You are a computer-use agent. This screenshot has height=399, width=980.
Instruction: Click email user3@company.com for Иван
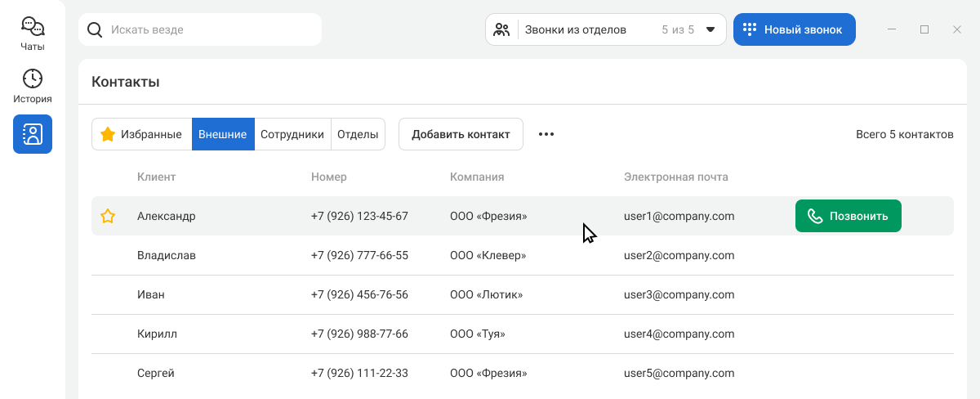(x=679, y=294)
